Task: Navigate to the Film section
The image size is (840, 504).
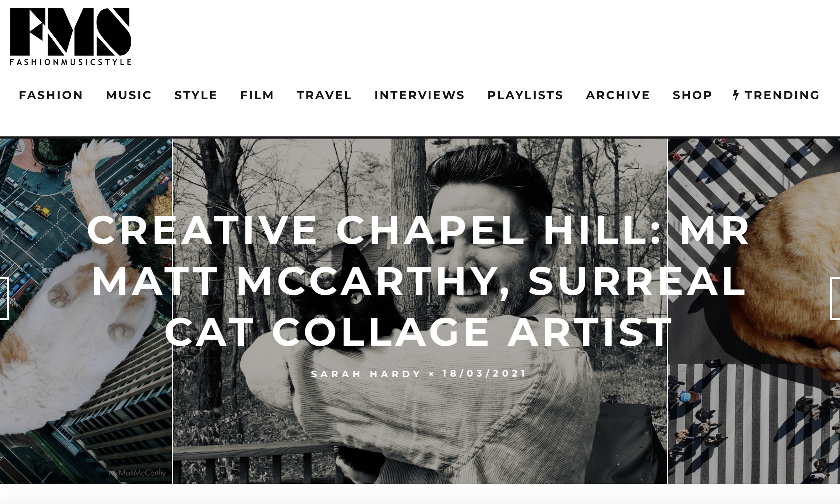Action: 257,95
